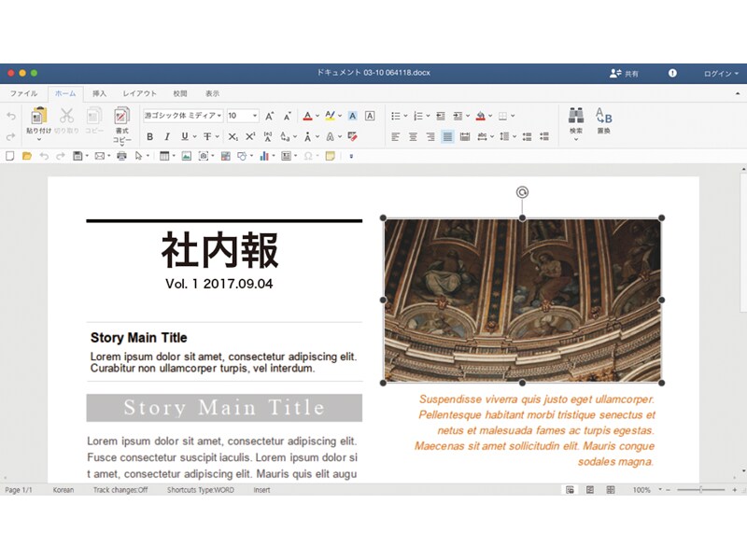The width and height of the screenshot is (747, 560).
Task: Toggle character shading (highlighted A)
Action: pyautogui.click(x=353, y=116)
